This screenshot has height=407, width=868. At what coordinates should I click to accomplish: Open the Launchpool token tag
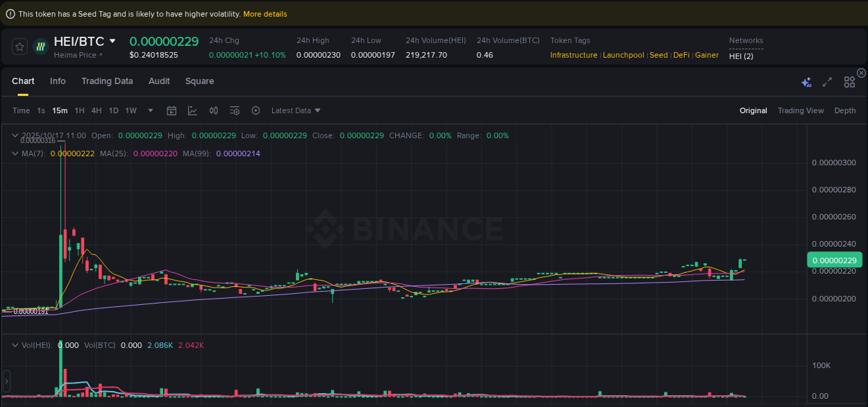tap(623, 55)
